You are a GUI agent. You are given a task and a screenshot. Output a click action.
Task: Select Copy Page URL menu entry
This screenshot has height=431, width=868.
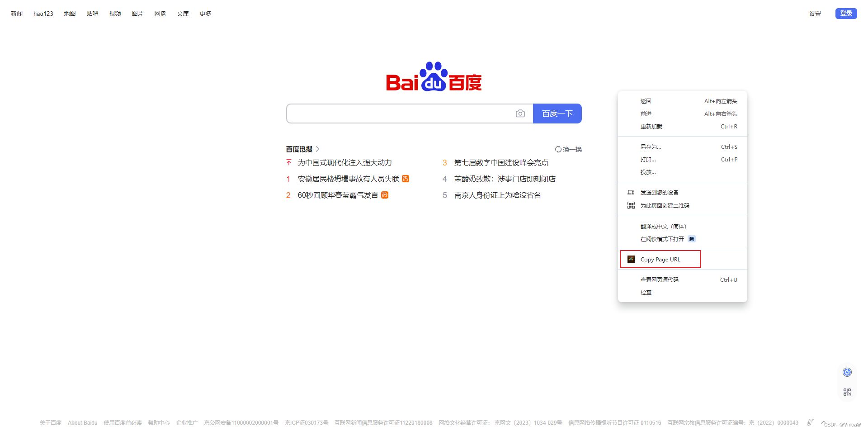pyautogui.click(x=683, y=260)
